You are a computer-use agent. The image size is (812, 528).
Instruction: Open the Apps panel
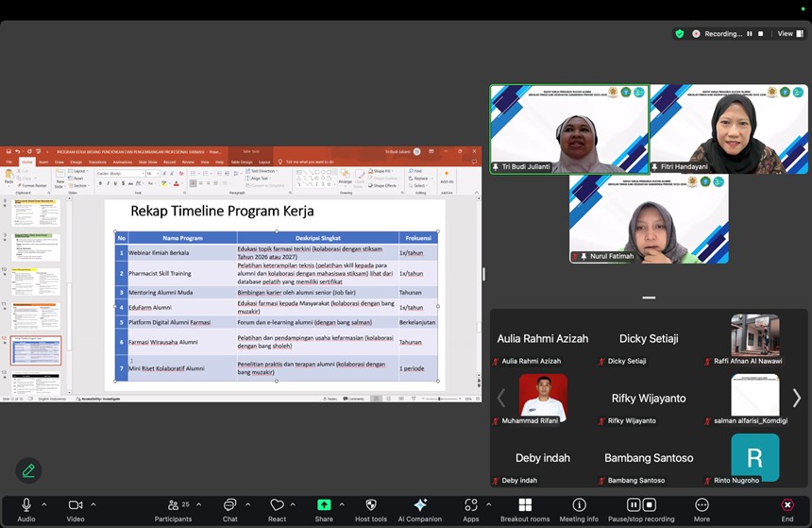[470, 509]
